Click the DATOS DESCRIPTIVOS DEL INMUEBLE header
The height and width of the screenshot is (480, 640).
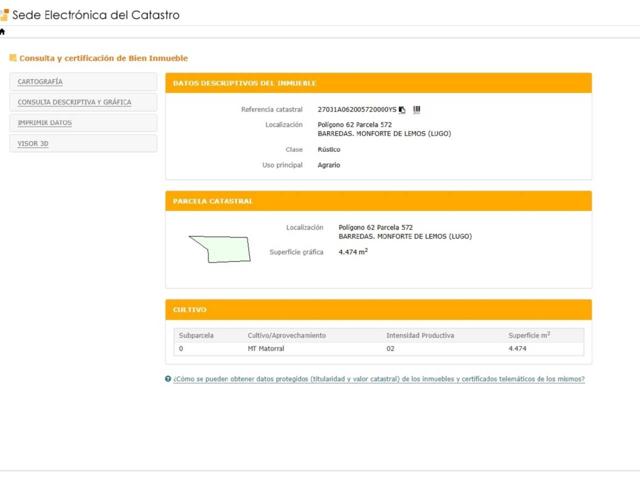click(x=378, y=83)
